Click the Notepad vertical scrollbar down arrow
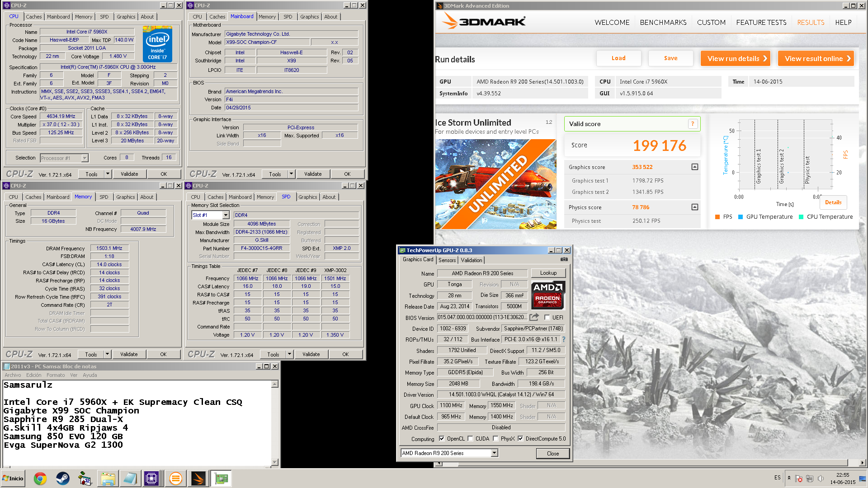868x488 pixels. pyautogui.click(x=274, y=462)
